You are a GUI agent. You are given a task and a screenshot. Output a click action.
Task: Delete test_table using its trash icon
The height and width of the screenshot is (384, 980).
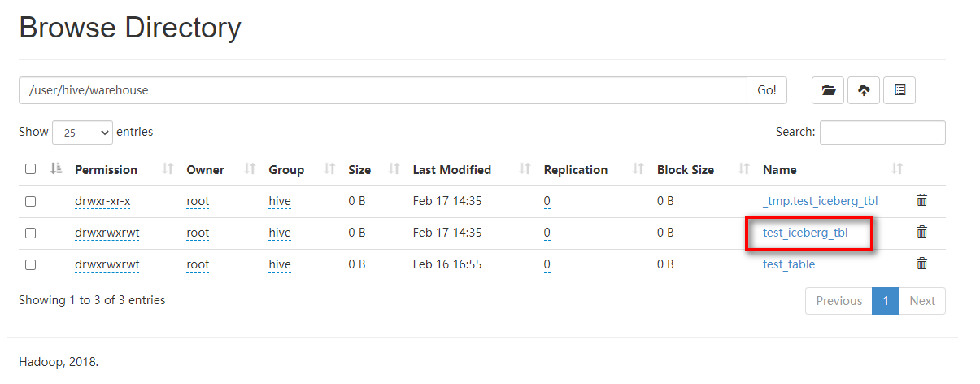coord(921,264)
